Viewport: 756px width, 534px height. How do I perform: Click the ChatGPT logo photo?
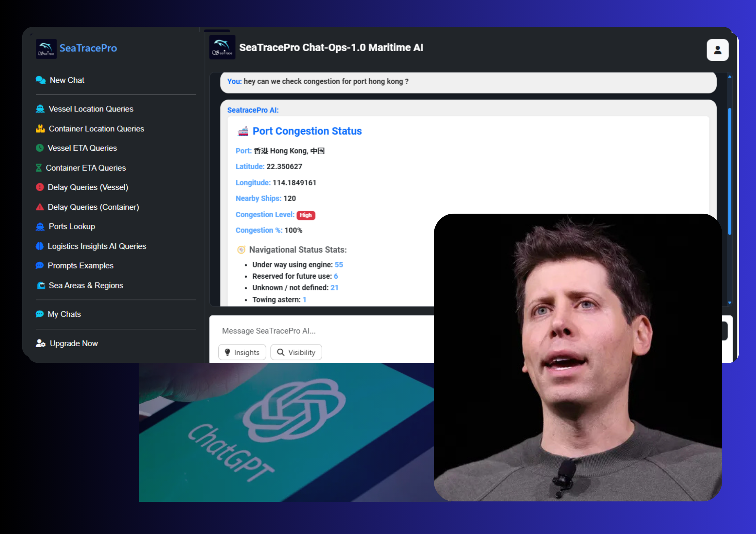(x=286, y=432)
